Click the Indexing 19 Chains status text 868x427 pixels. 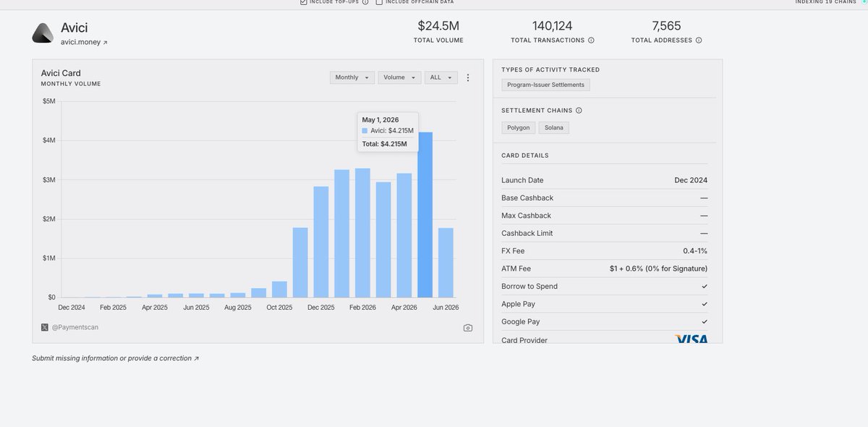click(x=825, y=2)
